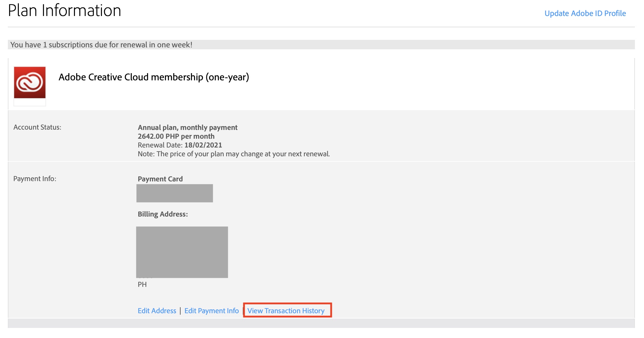
Task: Click the redacted billing address block
Action: tap(182, 252)
